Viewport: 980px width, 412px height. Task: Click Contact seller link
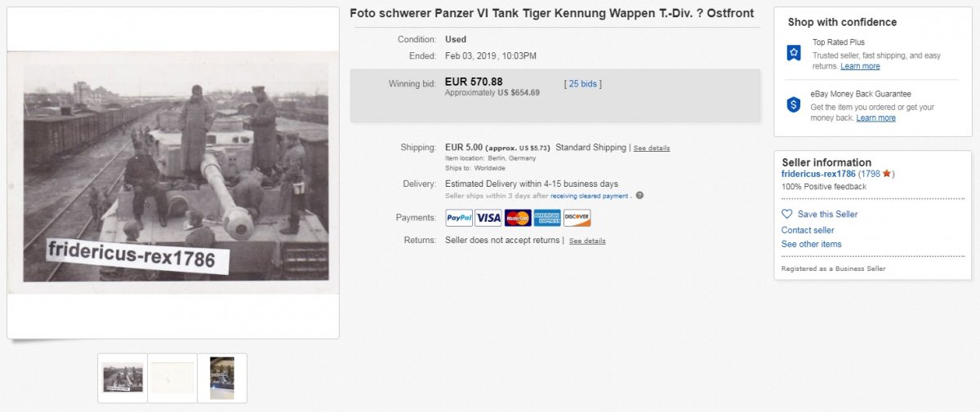click(x=807, y=230)
